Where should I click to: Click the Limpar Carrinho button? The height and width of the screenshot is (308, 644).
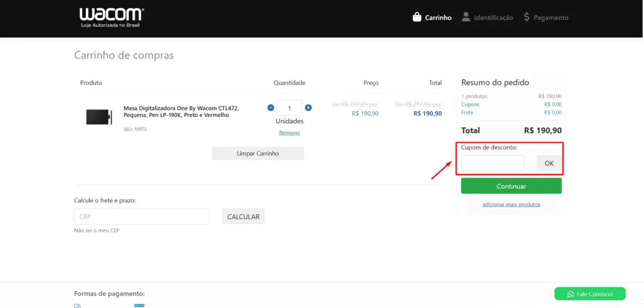[x=258, y=153]
